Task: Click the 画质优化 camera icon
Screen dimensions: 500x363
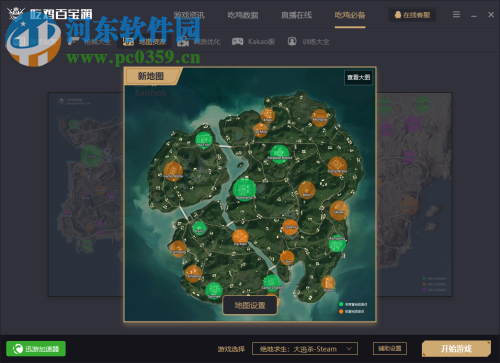Action: pyautogui.click(x=182, y=42)
